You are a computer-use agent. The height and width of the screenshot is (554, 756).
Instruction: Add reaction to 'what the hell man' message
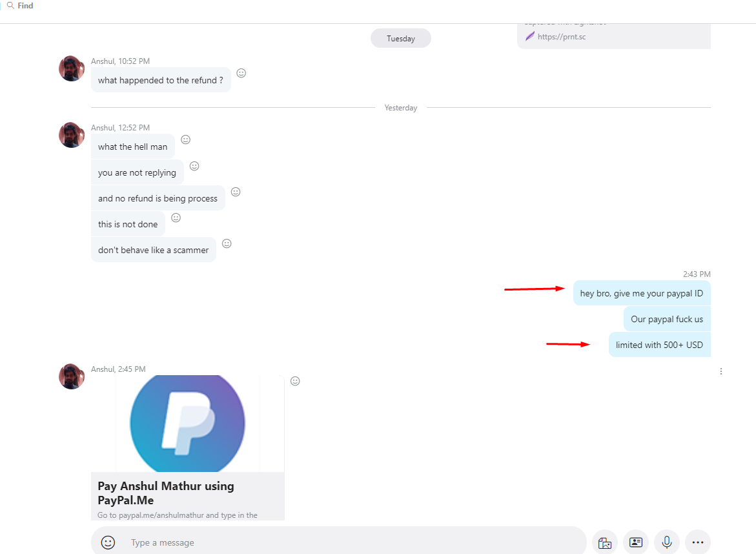186,139
